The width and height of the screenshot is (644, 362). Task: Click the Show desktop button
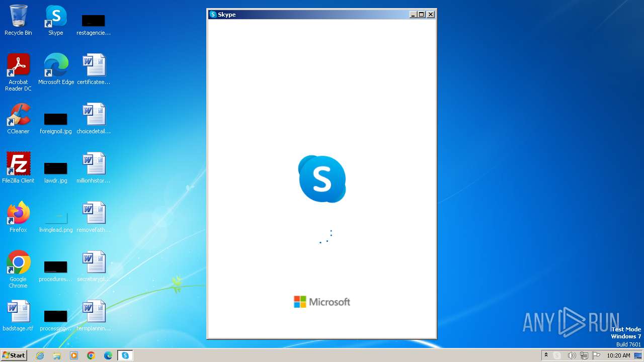pyautogui.click(x=638, y=355)
